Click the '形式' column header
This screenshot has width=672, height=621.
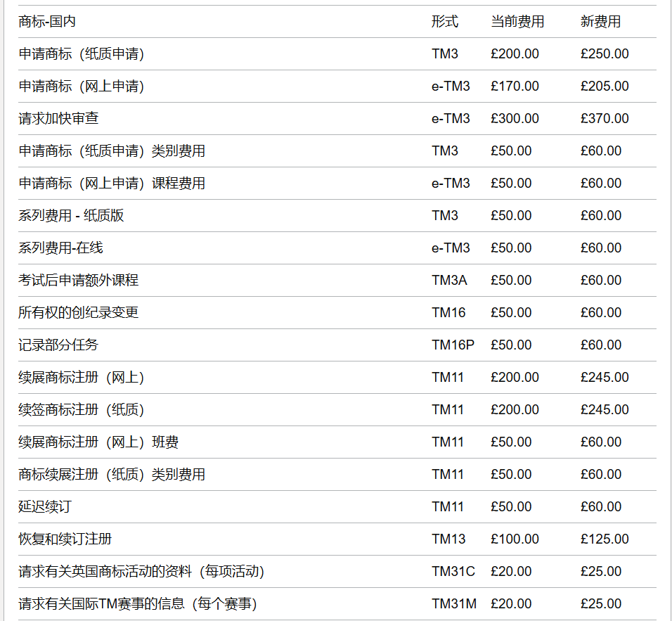(x=445, y=21)
